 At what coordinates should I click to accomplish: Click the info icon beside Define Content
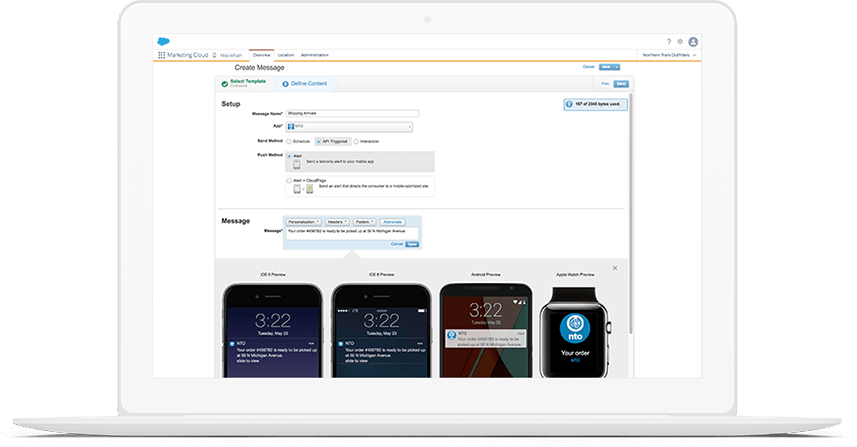point(285,84)
